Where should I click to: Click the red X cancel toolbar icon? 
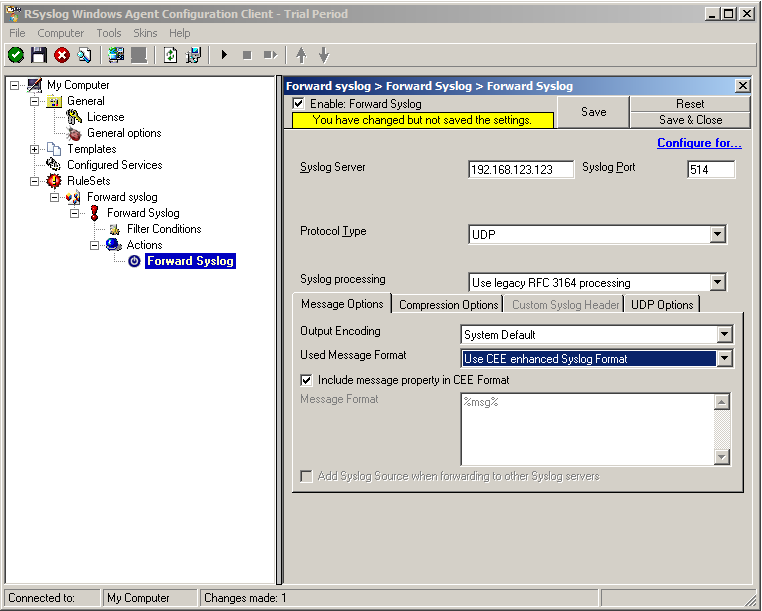pyautogui.click(x=62, y=55)
